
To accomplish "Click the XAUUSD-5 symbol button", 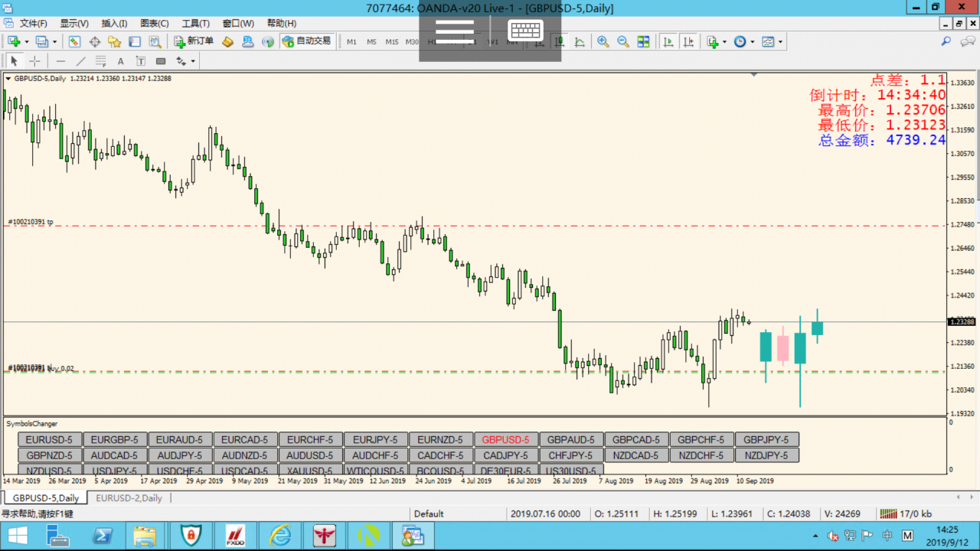I will (x=311, y=471).
